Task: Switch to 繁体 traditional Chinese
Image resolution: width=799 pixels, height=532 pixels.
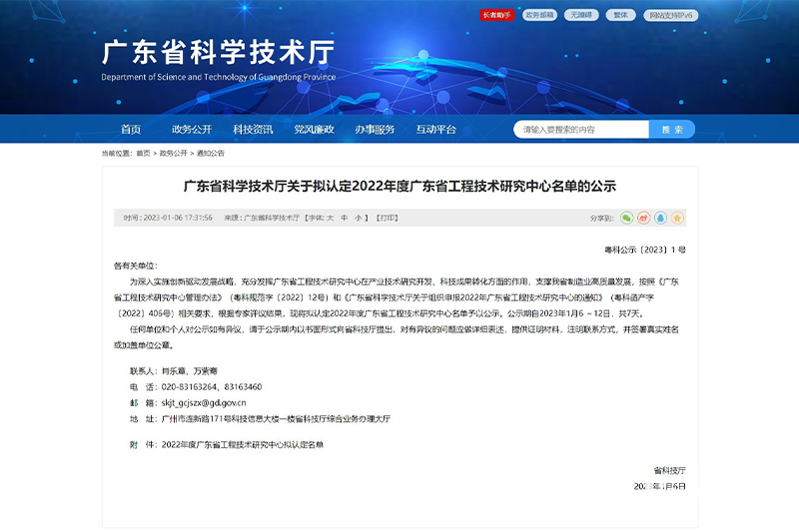Action: pyautogui.click(x=621, y=15)
